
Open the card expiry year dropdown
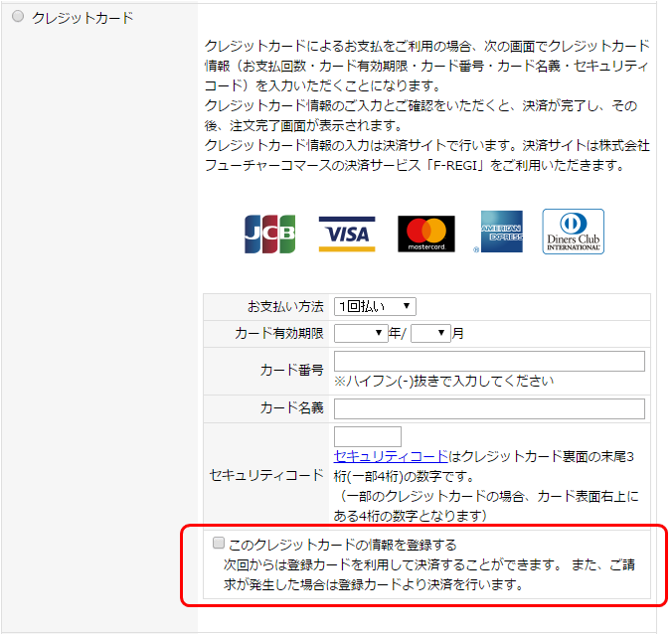point(361,333)
